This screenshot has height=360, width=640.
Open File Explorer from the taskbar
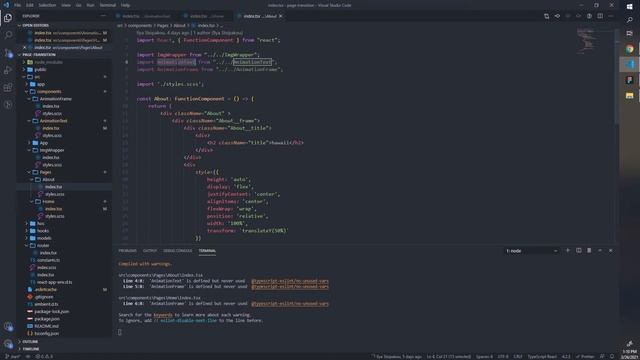pos(629,96)
